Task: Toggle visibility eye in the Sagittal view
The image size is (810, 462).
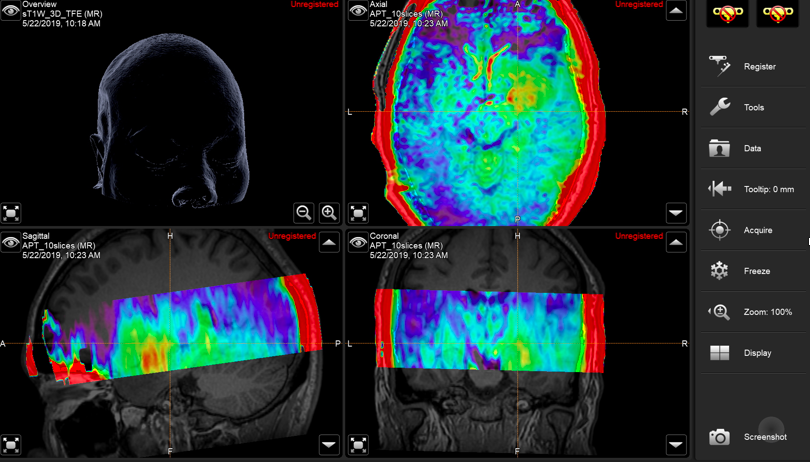Action: [x=11, y=241]
